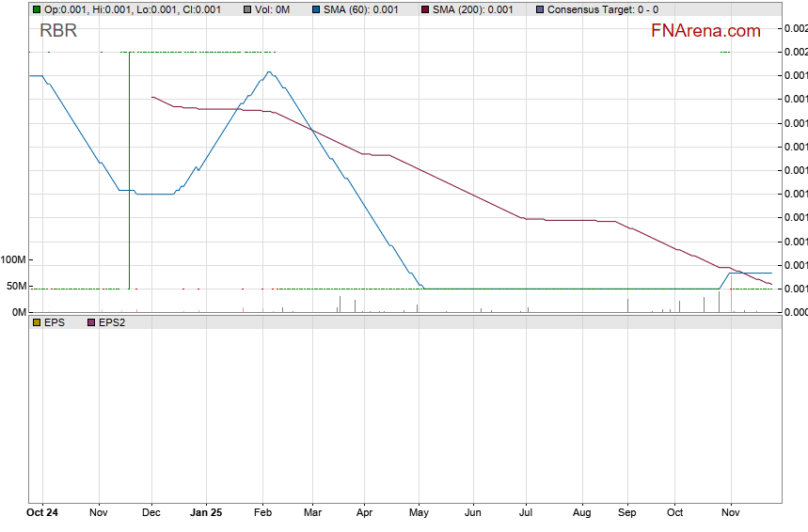Click the 'May' month axis label
The width and height of the screenshot is (808, 532).
tap(420, 513)
